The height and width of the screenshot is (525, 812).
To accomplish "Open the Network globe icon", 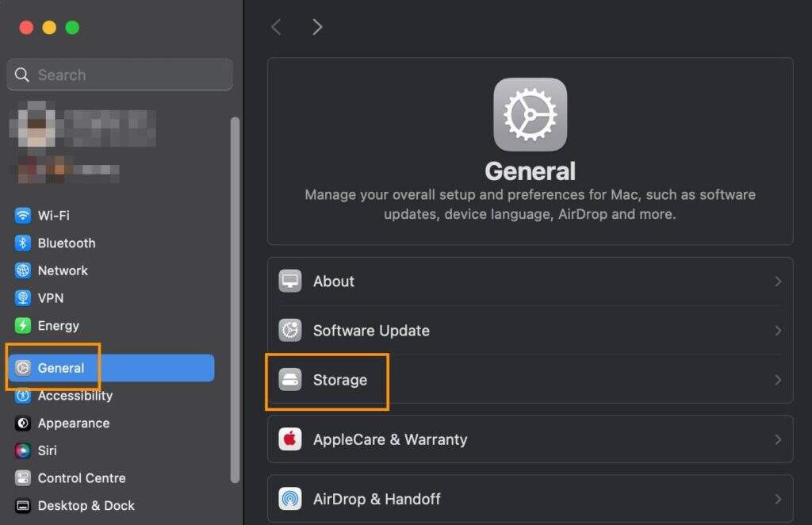I will pyautogui.click(x=23, y=270).
